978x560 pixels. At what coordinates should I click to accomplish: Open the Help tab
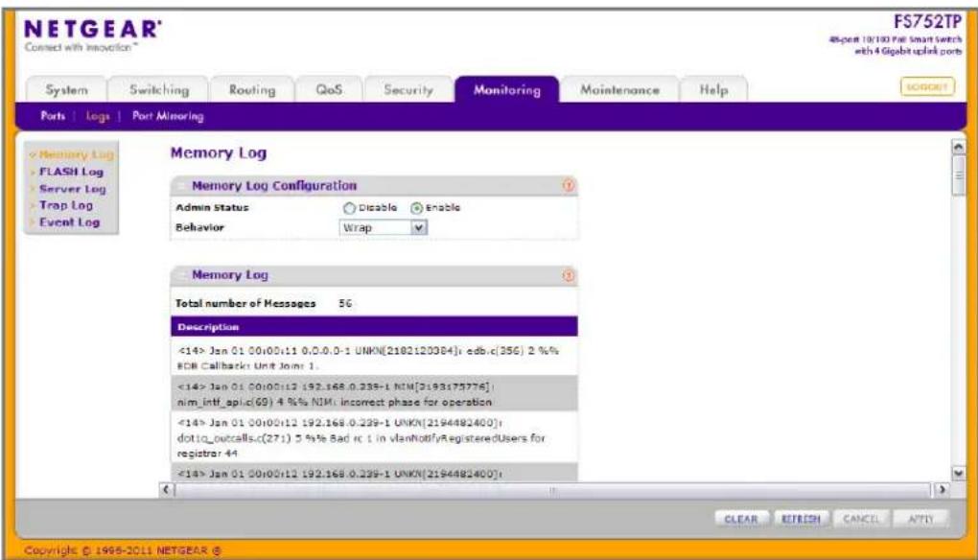[713, 90]
